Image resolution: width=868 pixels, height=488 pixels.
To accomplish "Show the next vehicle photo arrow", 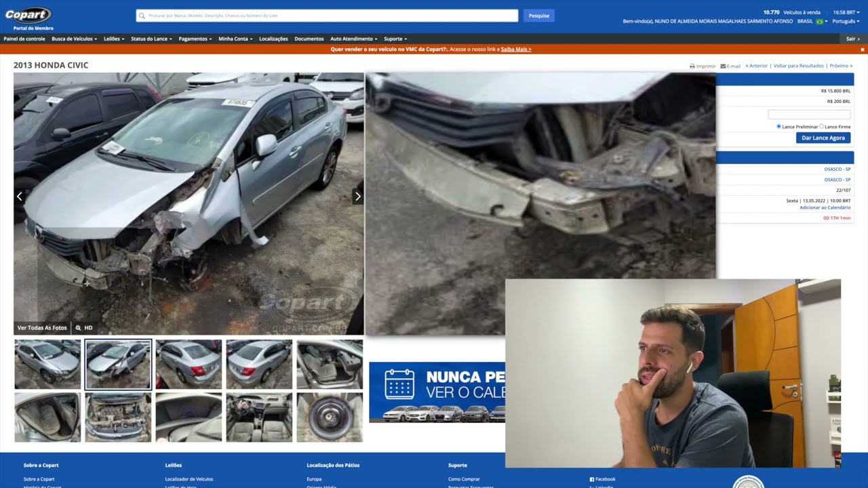I will [358, 197].
